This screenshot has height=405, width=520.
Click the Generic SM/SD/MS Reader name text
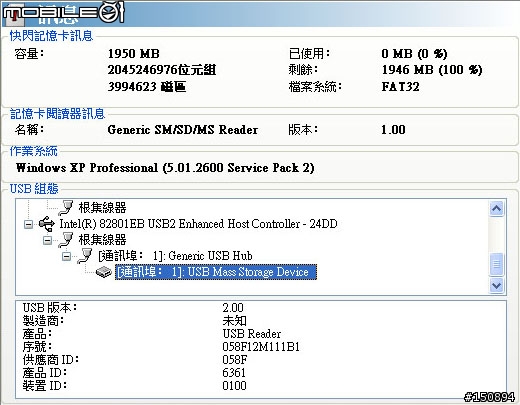coord(183,130)
